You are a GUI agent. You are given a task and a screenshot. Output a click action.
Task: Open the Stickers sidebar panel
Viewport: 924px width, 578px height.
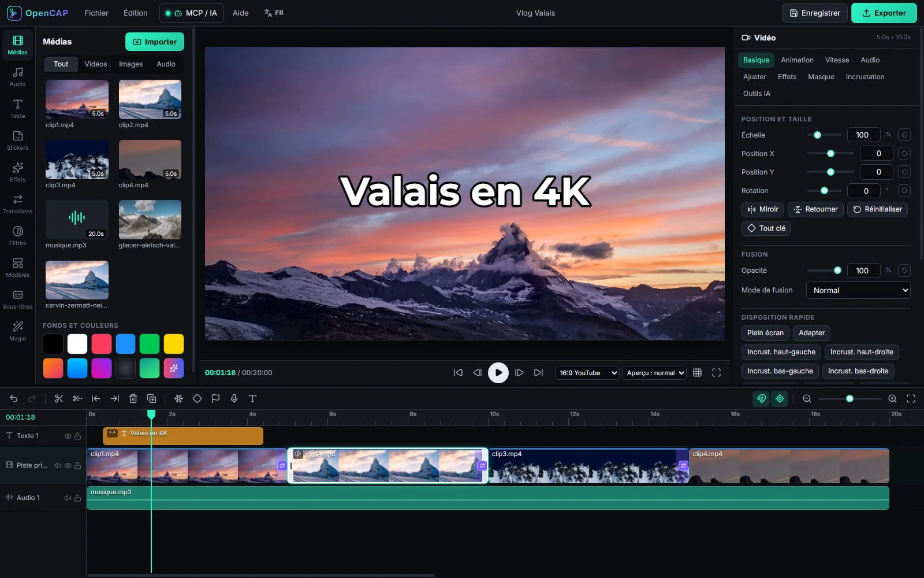click(18, 140)
